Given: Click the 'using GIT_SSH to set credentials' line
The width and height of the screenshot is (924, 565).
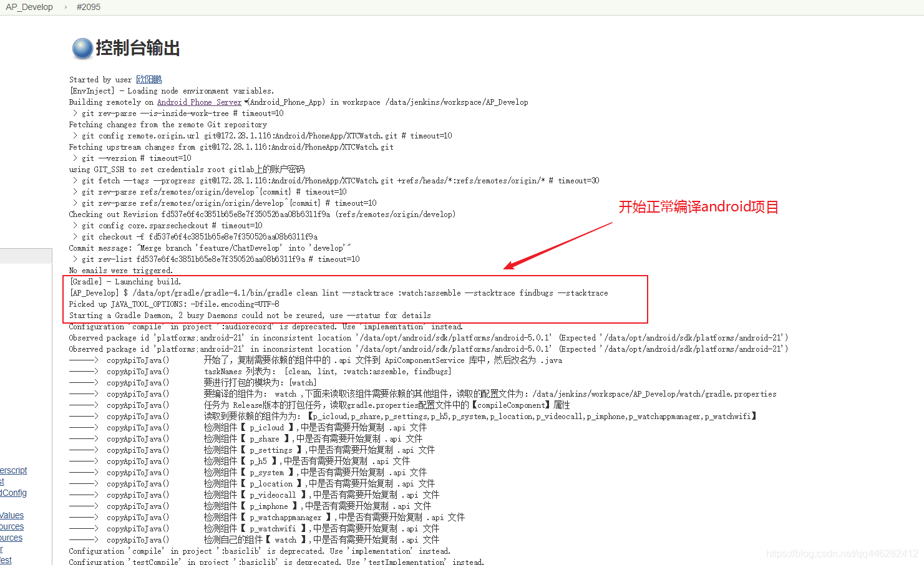Looking at the screenshot, I should [187, 170].
